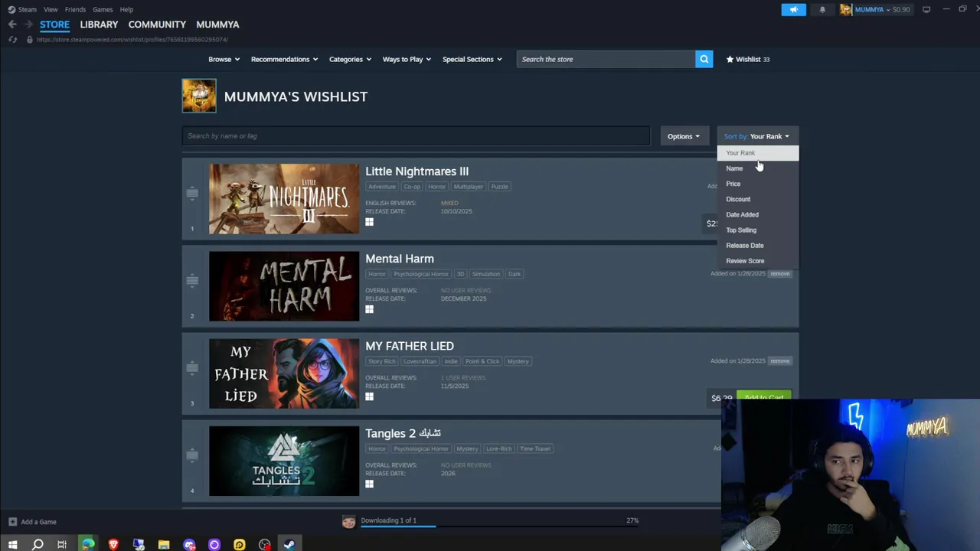Click the Steam taskbar icon
The image size is (980, 551).
click(289, 544)
